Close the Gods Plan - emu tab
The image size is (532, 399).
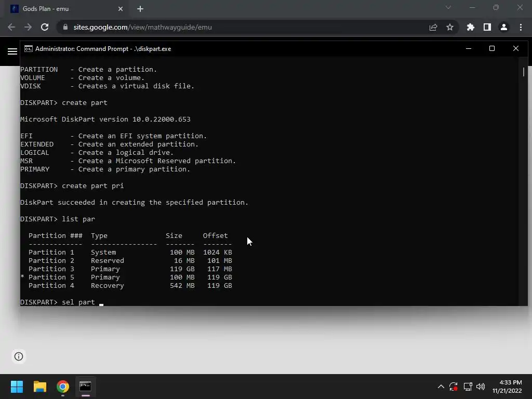click(121, 9)
